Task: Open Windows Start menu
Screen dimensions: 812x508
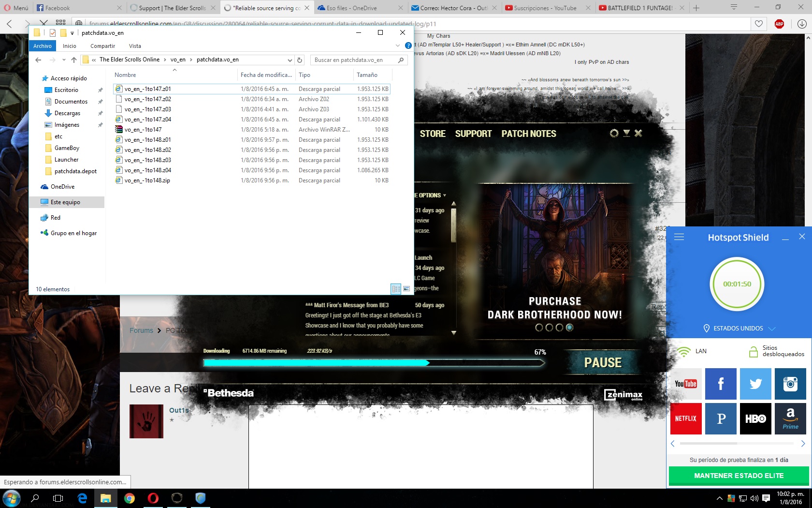Action: (11, 498)
